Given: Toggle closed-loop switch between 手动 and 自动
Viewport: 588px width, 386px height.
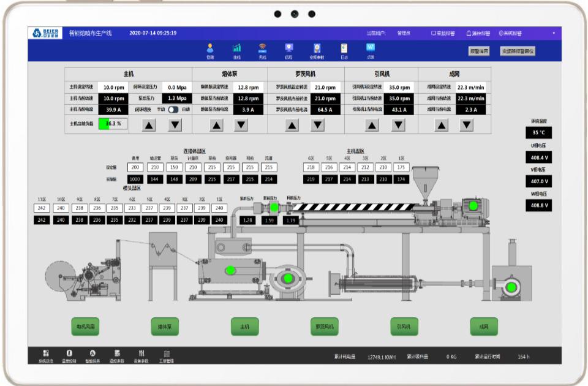Looking at the screenshot, I should [x=173, y=110].
